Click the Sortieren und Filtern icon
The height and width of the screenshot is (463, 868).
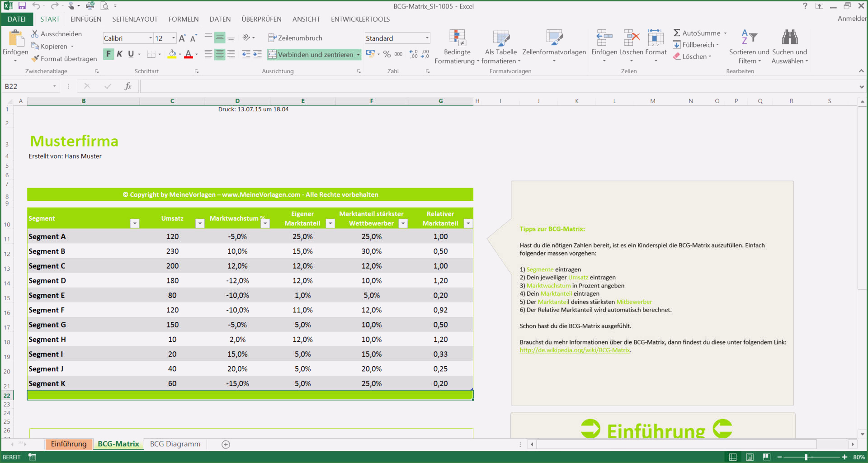tap(749, 37)
